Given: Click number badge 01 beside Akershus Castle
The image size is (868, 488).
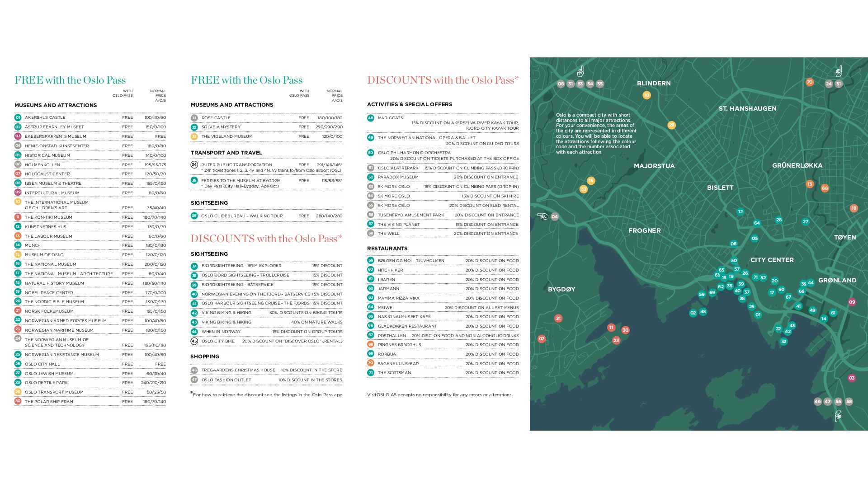Looking at the screenshot, I should 18,117.
